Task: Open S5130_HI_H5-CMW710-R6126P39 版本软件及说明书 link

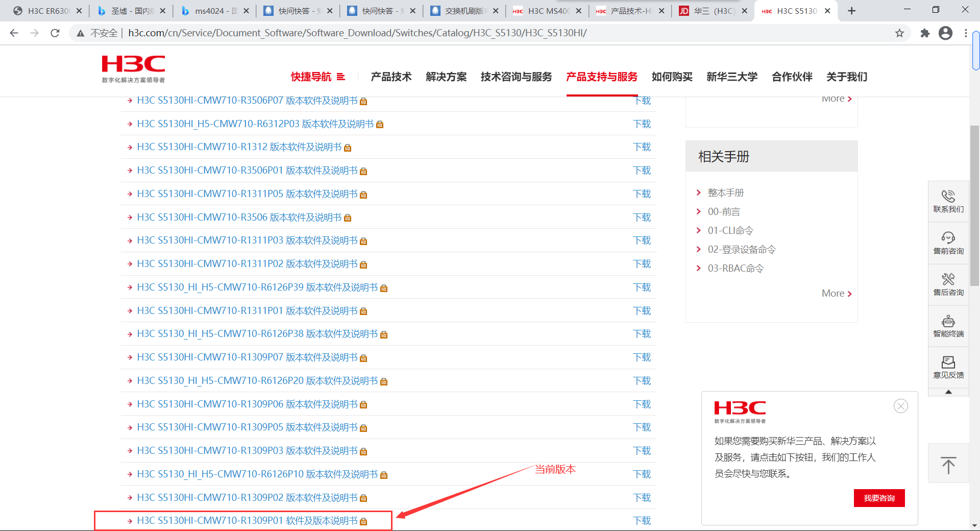Action: point(257,287)
